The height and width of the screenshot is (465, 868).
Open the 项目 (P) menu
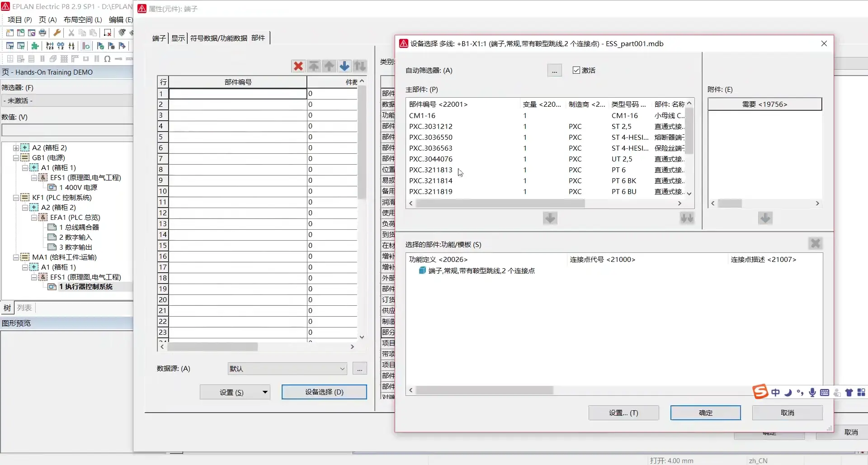[19, 19]
